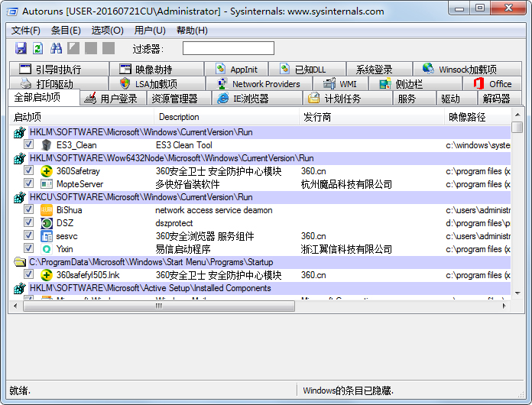Click the Refresh toolbar icon
Image resolution: width=532 pixels, height=405 pixels.
point(37,48)
